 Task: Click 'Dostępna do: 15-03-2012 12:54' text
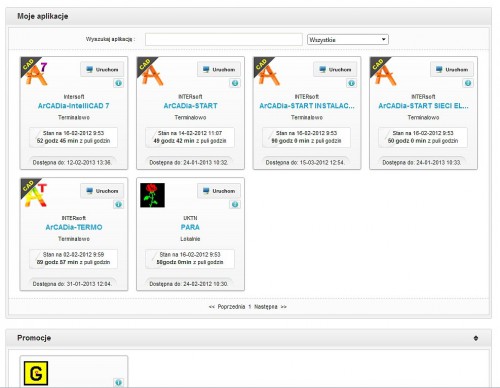[x=305, y=163]
